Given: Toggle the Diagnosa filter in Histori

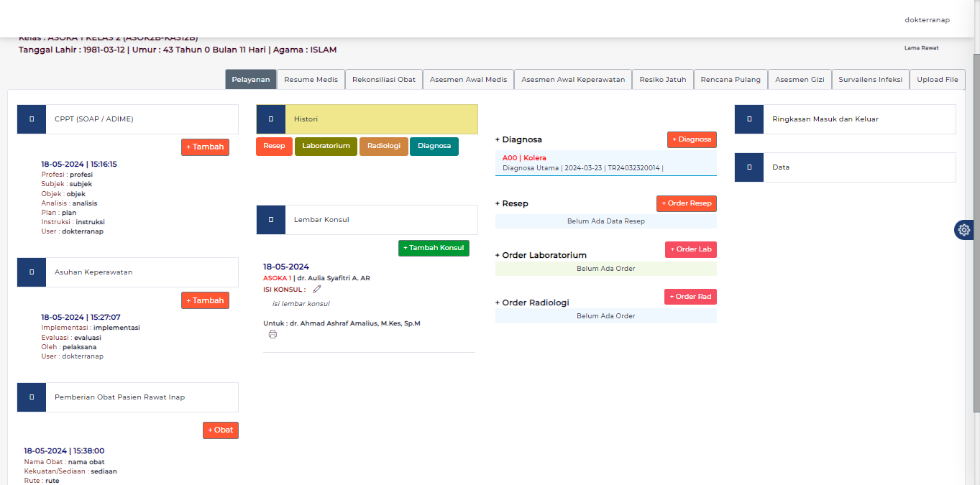Looking at the screenshot, I should pyautogui.click(x=434, y=146).
